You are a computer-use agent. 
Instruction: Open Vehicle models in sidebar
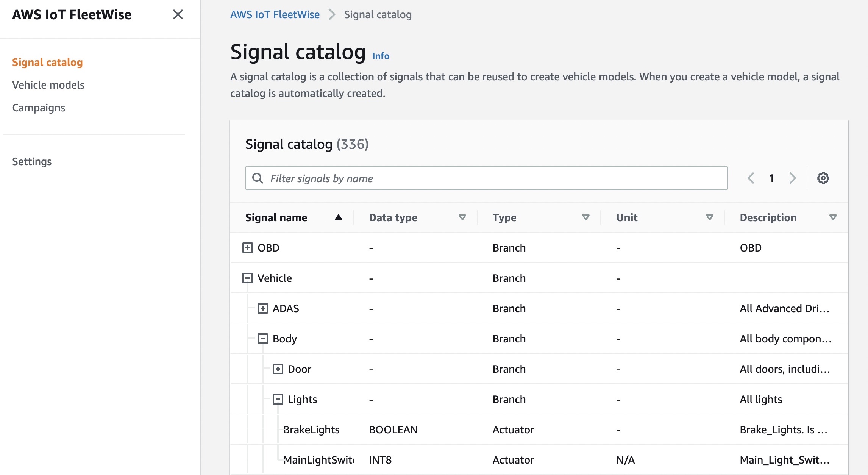click(x=48, y=85)
